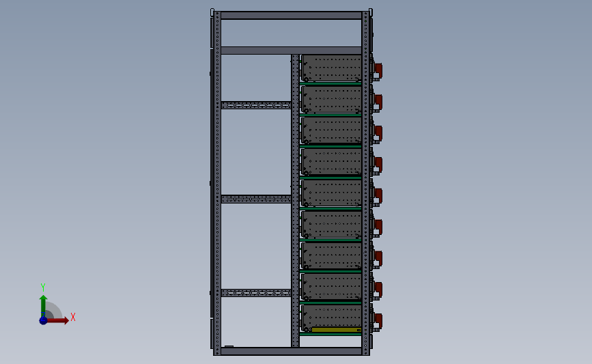This screenshot has width=592, height=364.
Task: Click the red X axis arrow of the triad
Action: [x=57, y=320]
